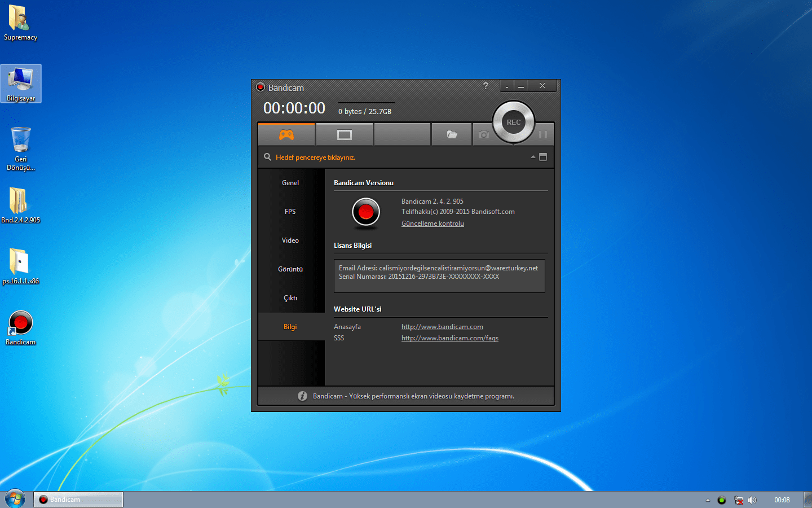Click the info icon in the status bar
Screen dimensions: 812x508
302,396
